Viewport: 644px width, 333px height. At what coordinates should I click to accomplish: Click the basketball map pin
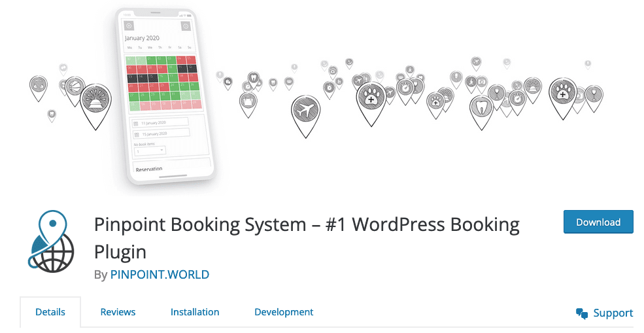pyautogui.click(x=75, y=90)
